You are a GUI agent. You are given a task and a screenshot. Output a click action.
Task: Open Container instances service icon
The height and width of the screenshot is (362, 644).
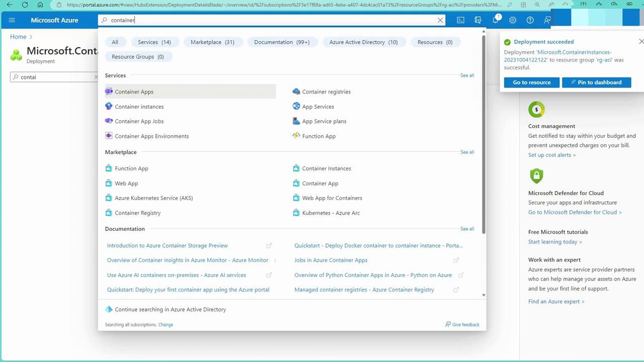point(109,106)
